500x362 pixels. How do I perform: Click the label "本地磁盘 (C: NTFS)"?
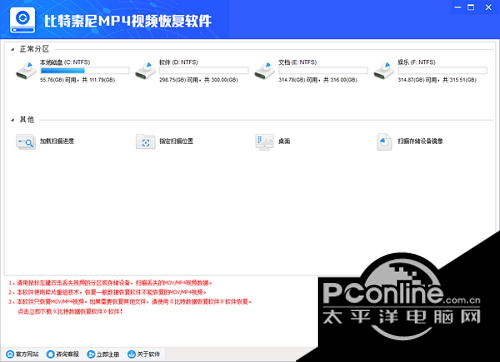click(65, 62)
